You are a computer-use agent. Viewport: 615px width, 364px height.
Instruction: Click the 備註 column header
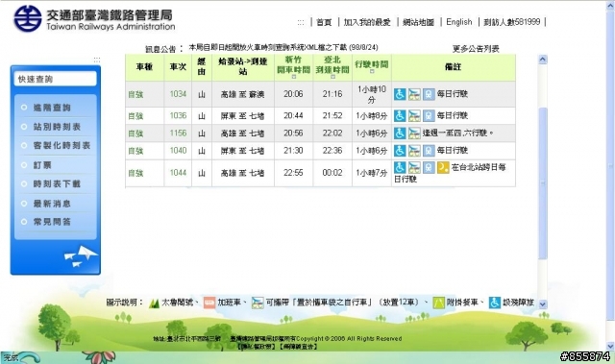pos(453,67)
